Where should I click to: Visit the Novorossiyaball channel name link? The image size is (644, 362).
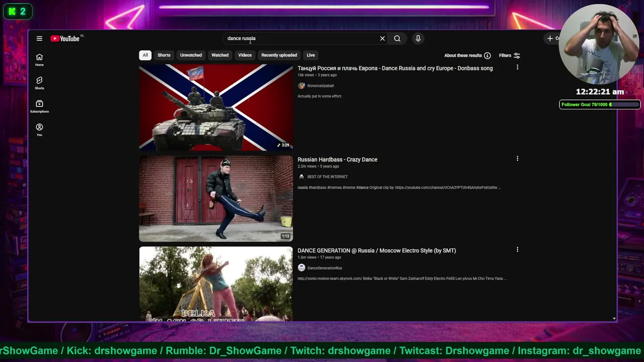click(320, 86)
